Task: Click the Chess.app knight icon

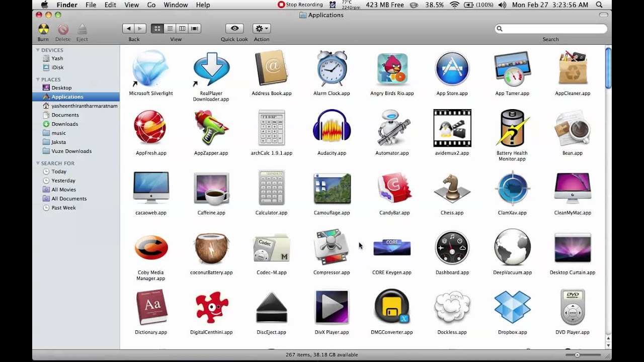Action: click(452, 188)
